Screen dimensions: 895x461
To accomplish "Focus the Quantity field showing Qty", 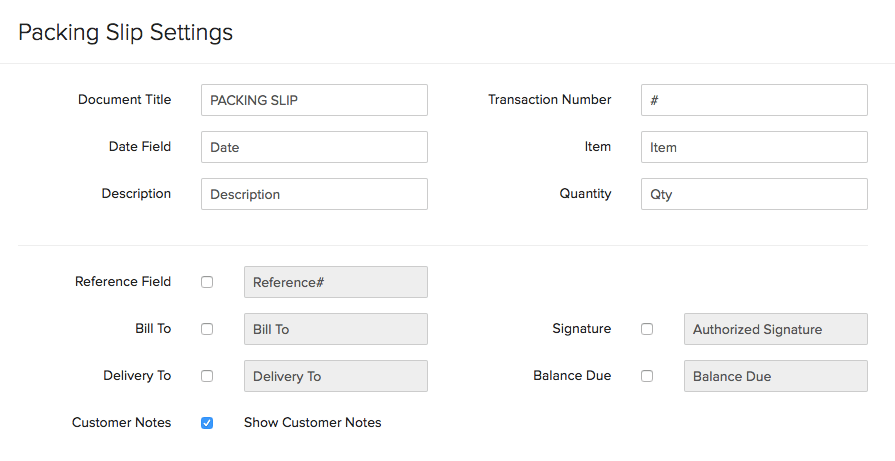I will click(x=754, y=194).
